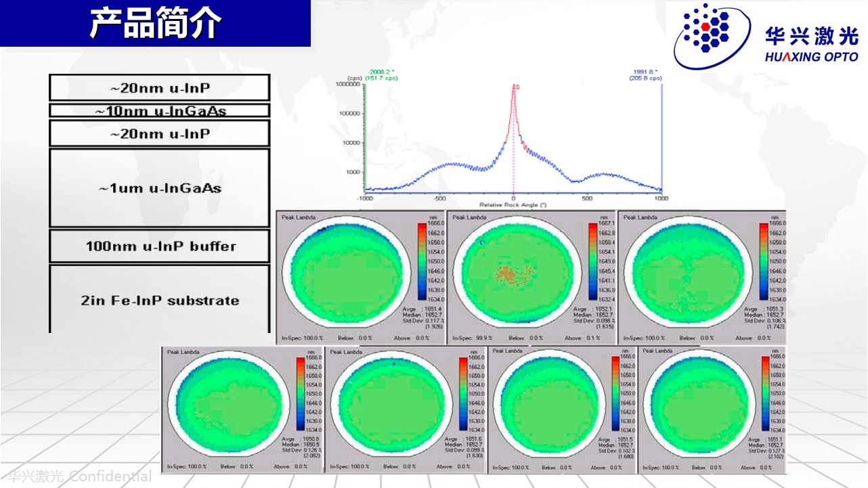The height and width of the screenshot is (488, 868).
Task: Open the wafer map with Avge 1651.1
Action: 712,409
